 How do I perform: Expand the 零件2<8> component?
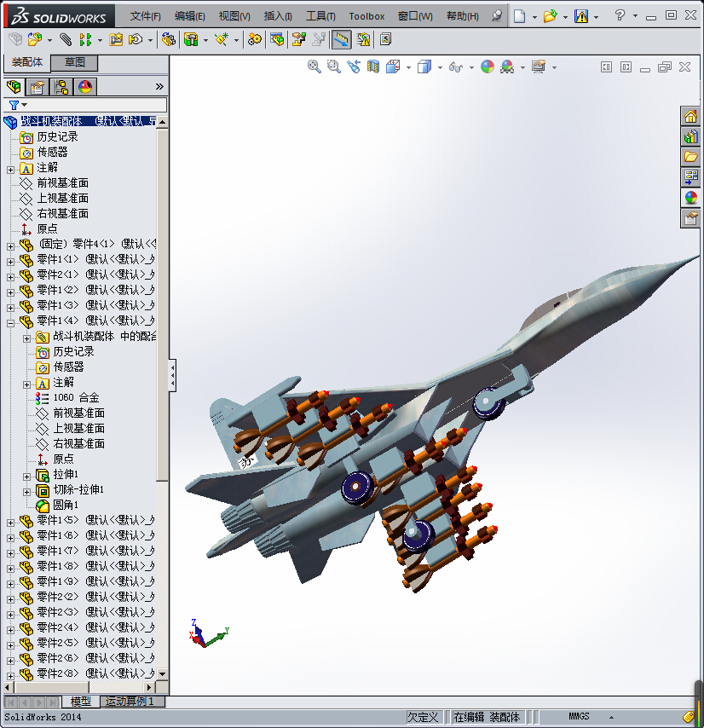pos(10,675)
